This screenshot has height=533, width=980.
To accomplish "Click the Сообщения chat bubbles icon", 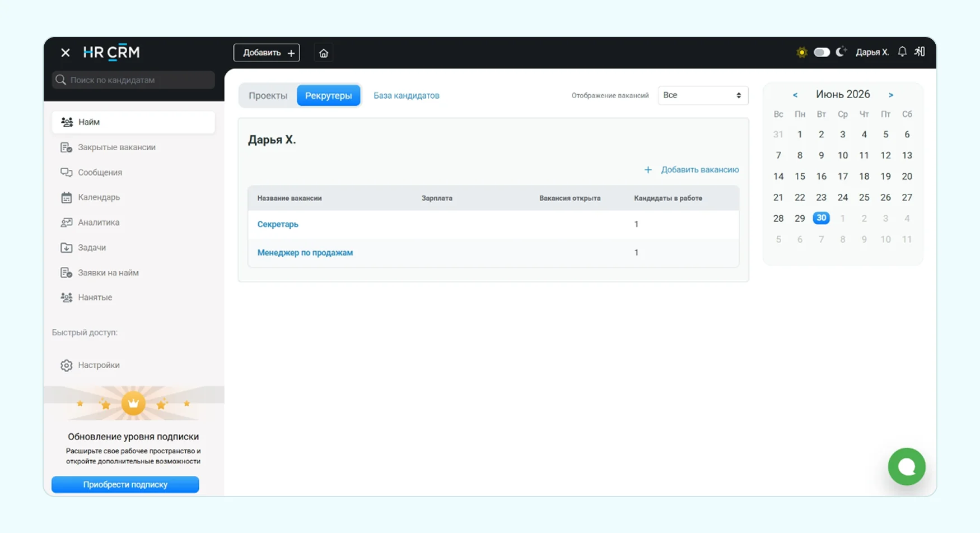I will 66,172.
